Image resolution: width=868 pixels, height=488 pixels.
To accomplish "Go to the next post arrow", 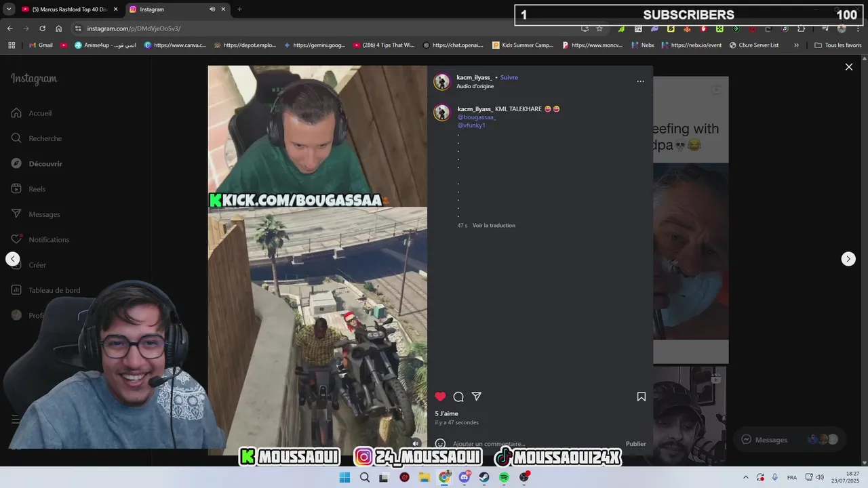I will coord(848,259).
